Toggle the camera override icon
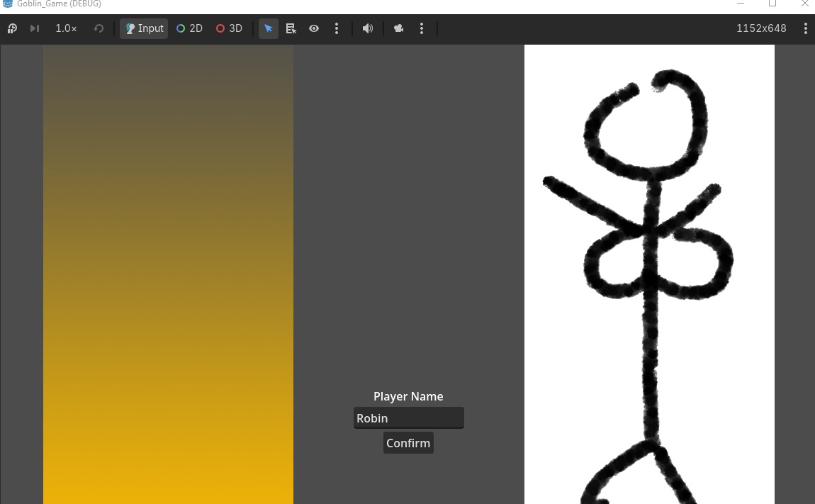Image resolution: width=815 pixels, height=504 pixels. click(x=399, y=28)
